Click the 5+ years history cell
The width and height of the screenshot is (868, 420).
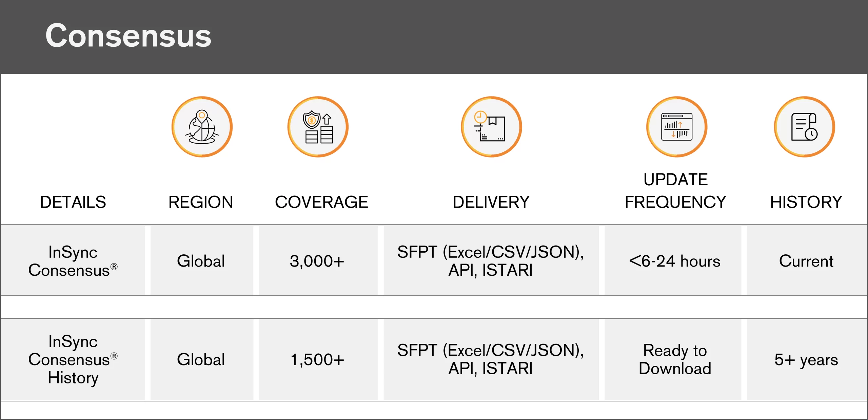[x=806, y=360]
